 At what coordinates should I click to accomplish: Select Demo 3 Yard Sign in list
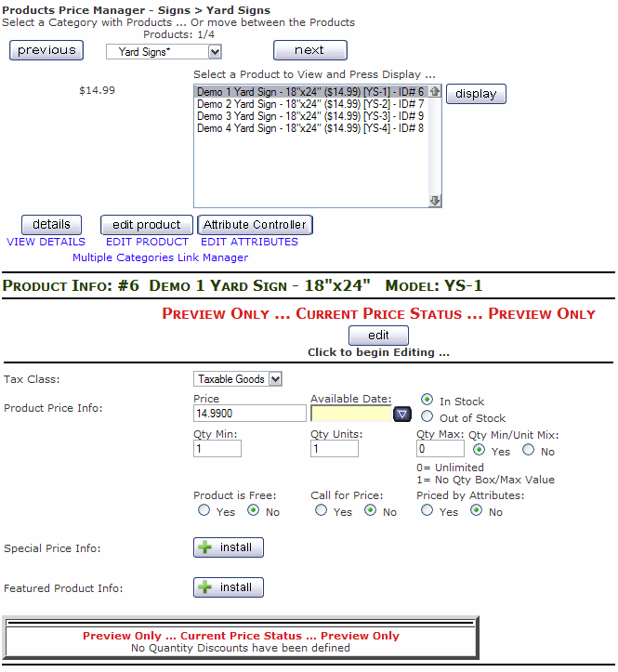coord(311,115)
